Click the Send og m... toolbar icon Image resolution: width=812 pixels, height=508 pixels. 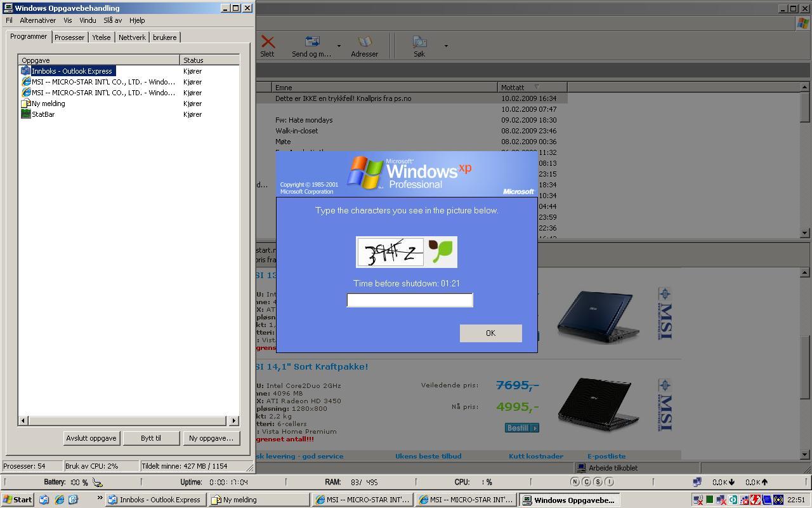(312, 42)
